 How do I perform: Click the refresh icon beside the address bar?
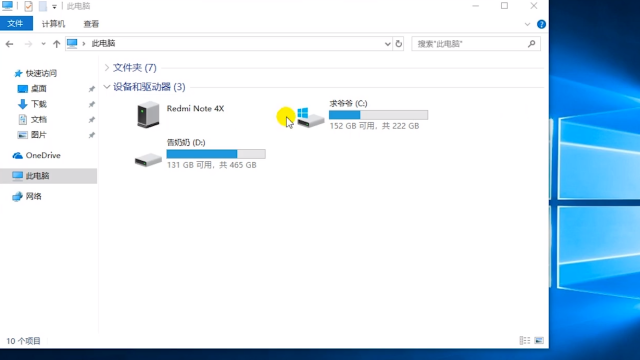coord(399,44)
